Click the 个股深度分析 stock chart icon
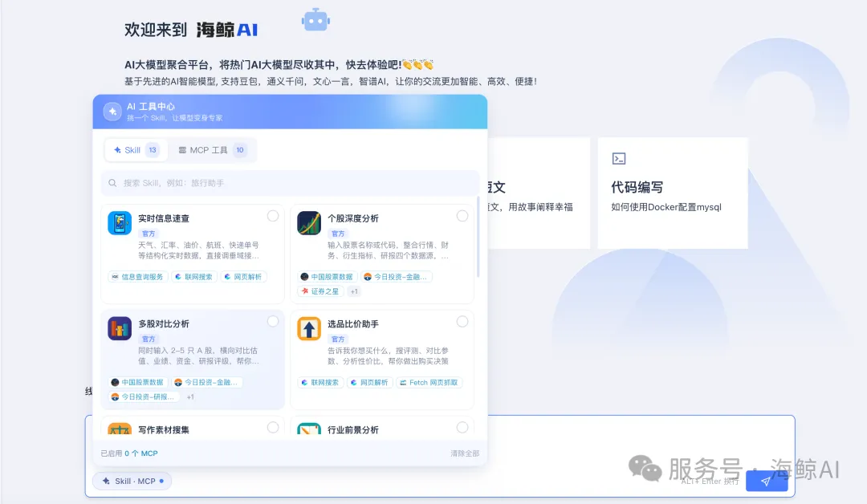867x504 pixels. click(309, 223)
